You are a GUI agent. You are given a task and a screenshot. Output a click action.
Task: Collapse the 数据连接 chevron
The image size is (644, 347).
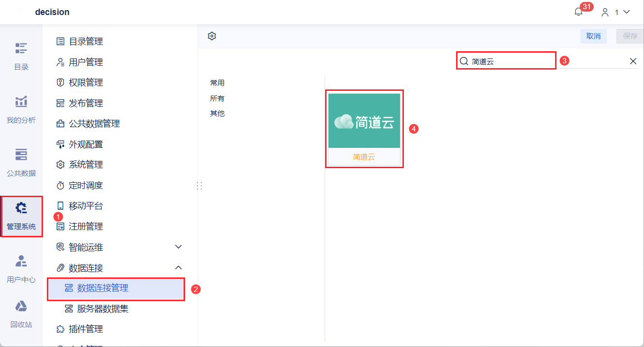click(178, 268)
